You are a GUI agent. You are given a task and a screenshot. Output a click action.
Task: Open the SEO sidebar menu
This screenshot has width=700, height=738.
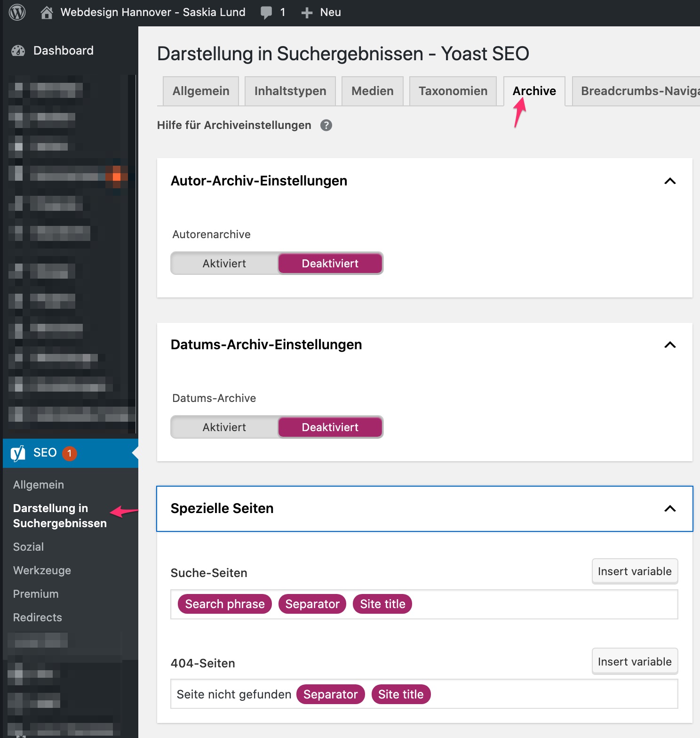point(71,453)
